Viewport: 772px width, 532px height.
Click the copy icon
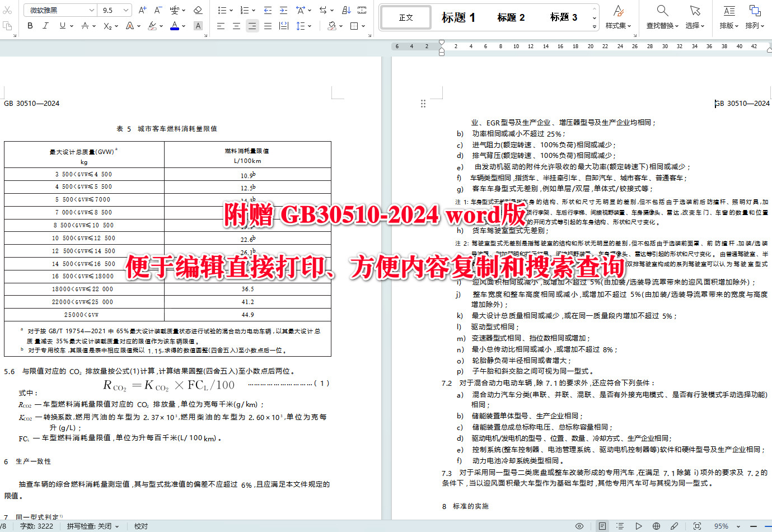tap(7, 26)
